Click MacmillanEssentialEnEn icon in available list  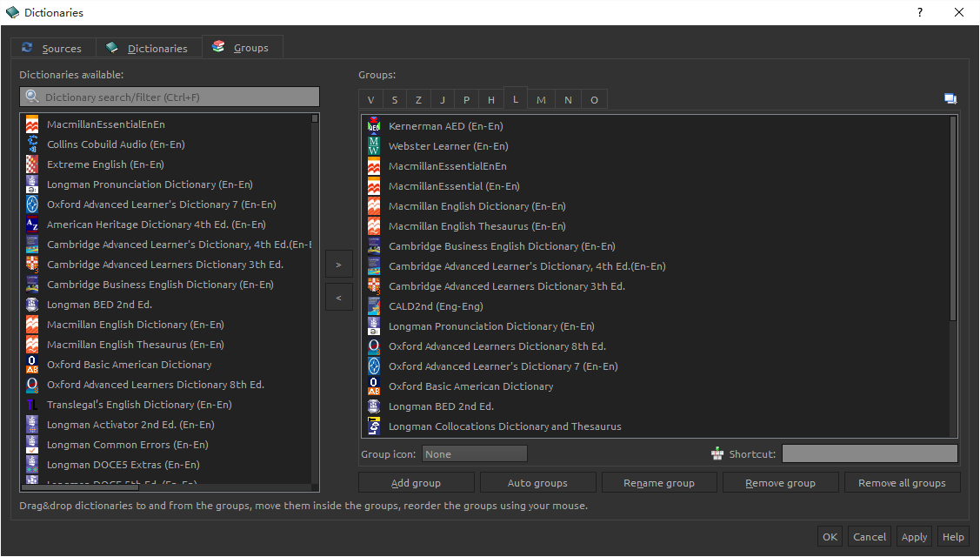(x=32, y=124)
